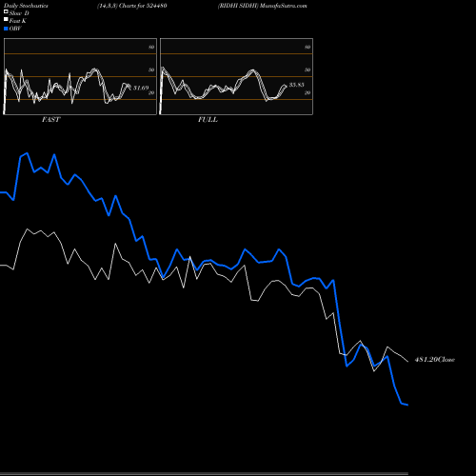
Task: Select the 'OBV' legend label
Action: click(x=15, y=29)
